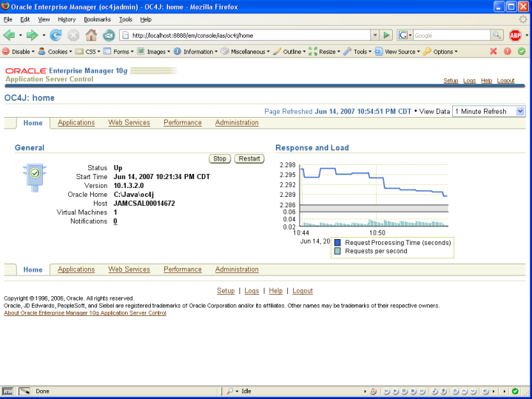Open the History menu
The image size is (532, 399).
pos(67,19)
